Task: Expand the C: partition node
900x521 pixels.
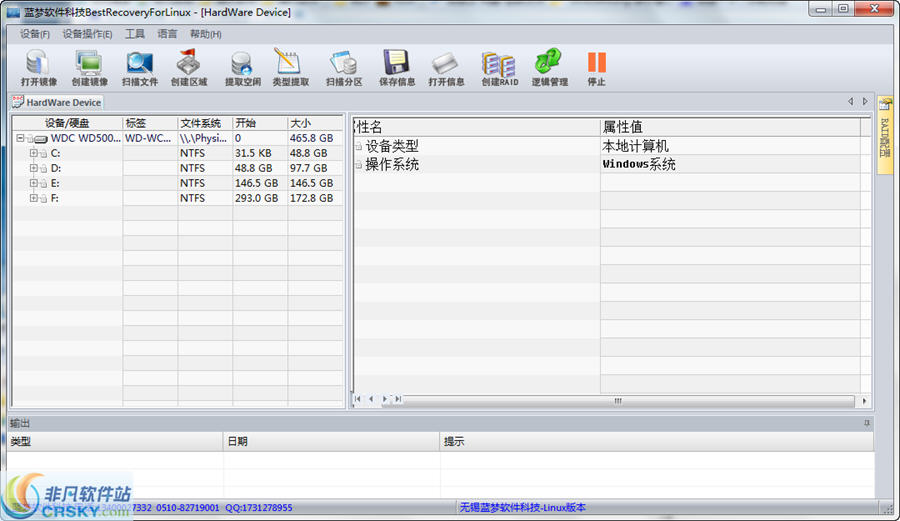Action: (33, 153)
